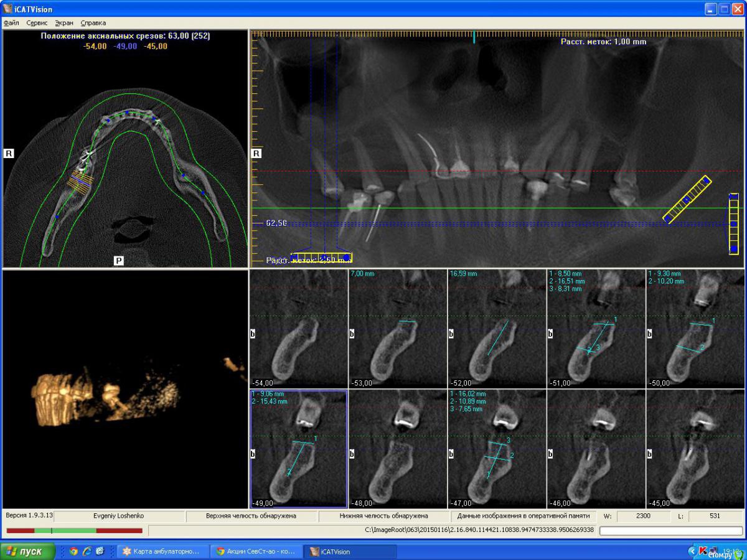Select the -51,00 cross-section slice
Viewport: 747px width, 560px height.
pos(596,329)
